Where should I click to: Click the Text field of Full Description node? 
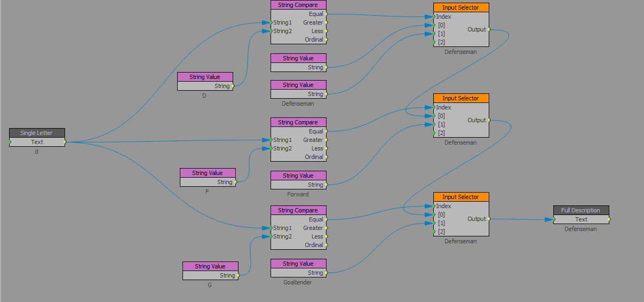coord(581,219)
